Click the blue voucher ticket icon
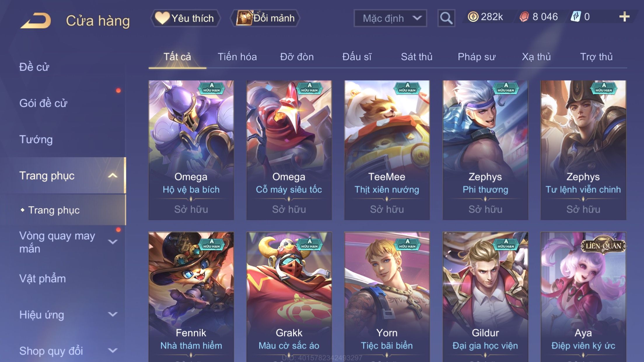 pos(576,17)
